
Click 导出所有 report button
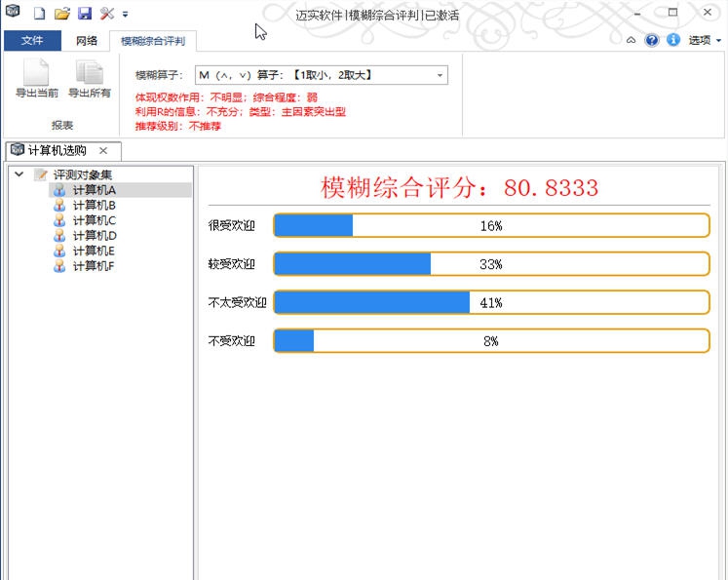pos(90,79)
